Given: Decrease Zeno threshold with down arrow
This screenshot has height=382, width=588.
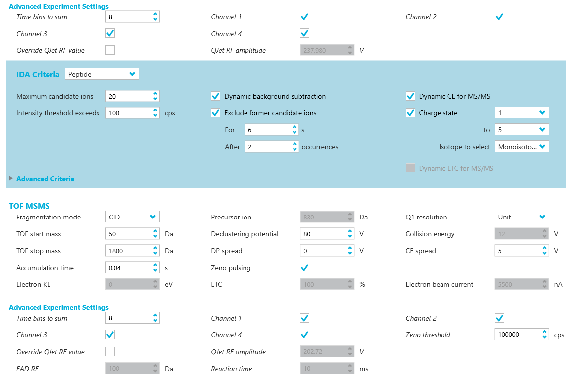Looking at the screenshot, I should (x=545, y=337).
